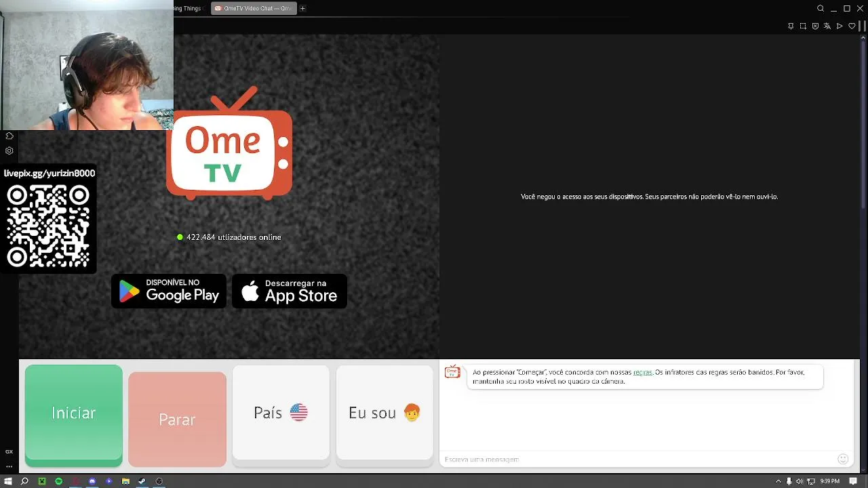The image size is (868, 488).
Task: Click the extensions cube icon in sidebar
Action: 9,136
